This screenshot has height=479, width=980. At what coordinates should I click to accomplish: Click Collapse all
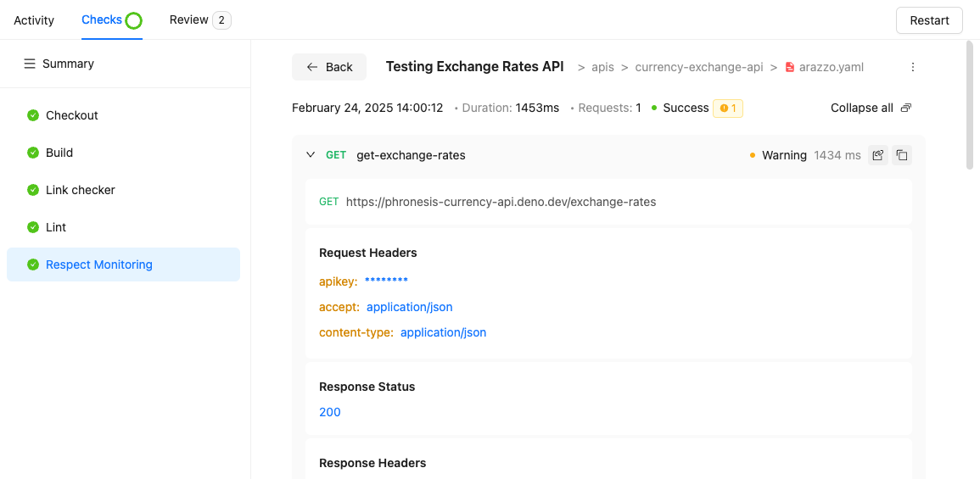pyautogui.click(x=862, y=108)
